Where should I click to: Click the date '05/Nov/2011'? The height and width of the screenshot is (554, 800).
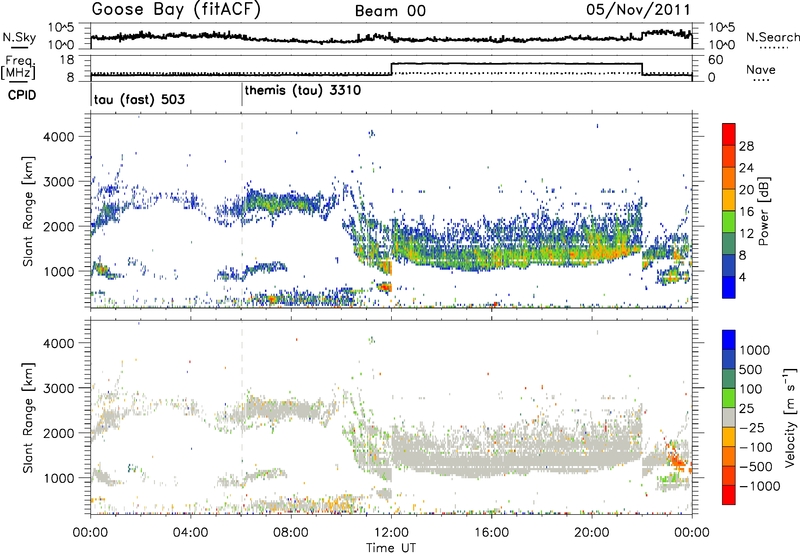click(x=638, y=10)
